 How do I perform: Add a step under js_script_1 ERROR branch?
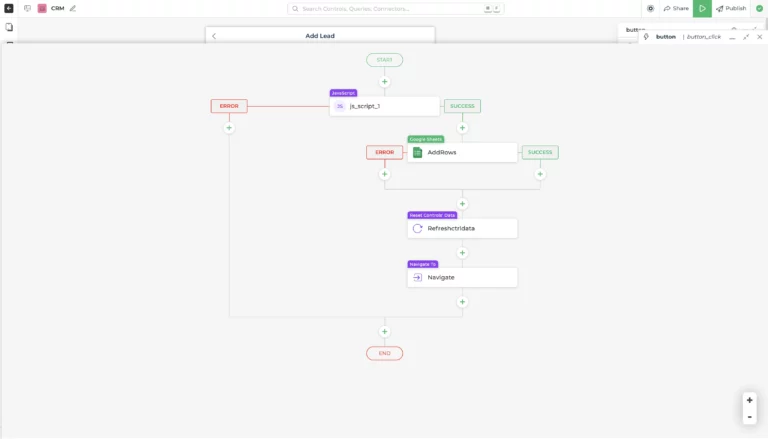229,128
